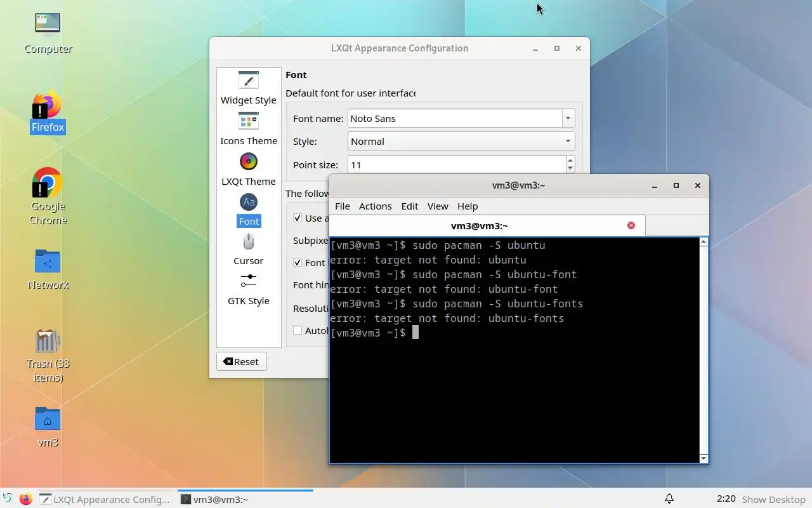Select the vm3 home folder icon

pos(48,427)
